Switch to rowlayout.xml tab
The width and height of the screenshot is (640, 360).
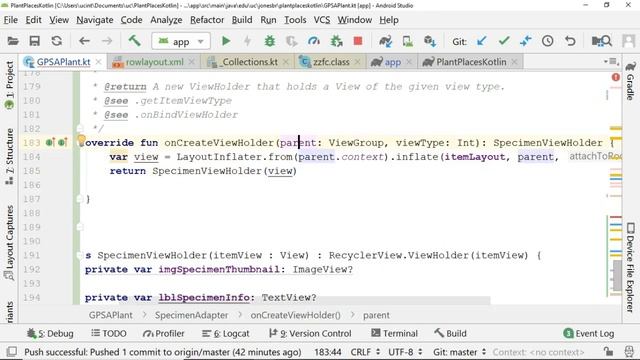click(154, 62)
